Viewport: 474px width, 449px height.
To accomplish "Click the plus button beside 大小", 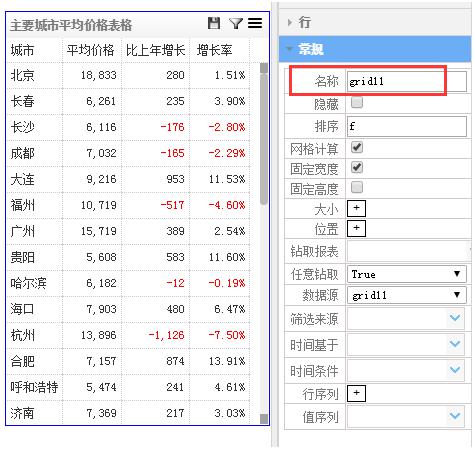I will click(x=356, y=208).
